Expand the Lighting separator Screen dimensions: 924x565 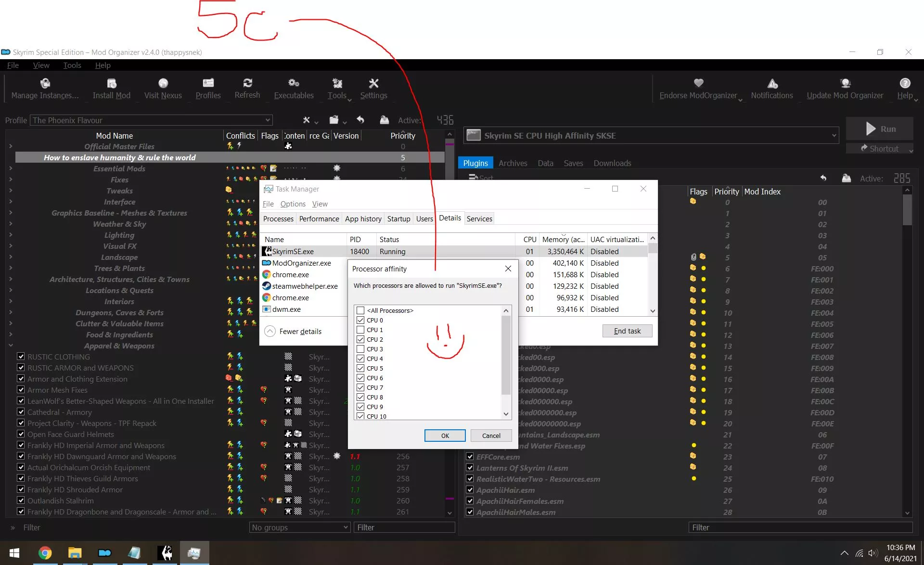[11, 235]
